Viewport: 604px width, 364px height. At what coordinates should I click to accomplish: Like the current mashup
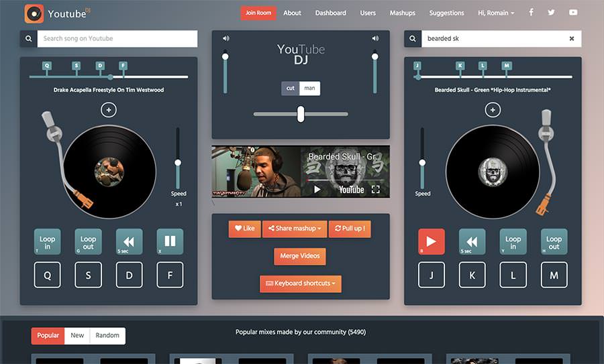click(244, 229)
